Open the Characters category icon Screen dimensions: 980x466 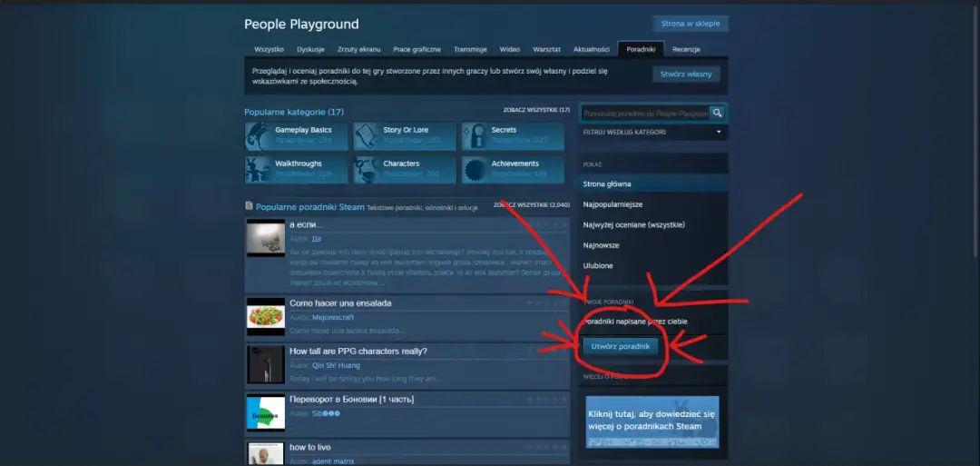[366, 170]
